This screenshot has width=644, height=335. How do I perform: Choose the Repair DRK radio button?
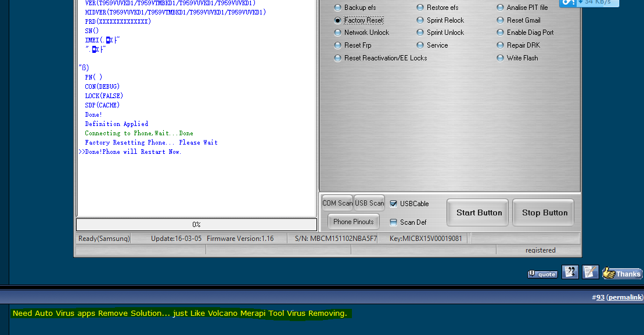click(x=500, y=45)
